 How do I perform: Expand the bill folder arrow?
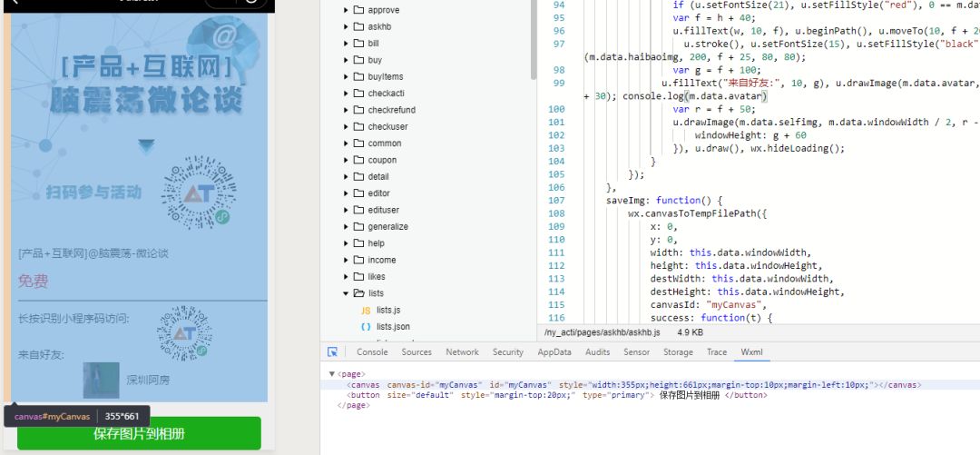pos(346,44)
